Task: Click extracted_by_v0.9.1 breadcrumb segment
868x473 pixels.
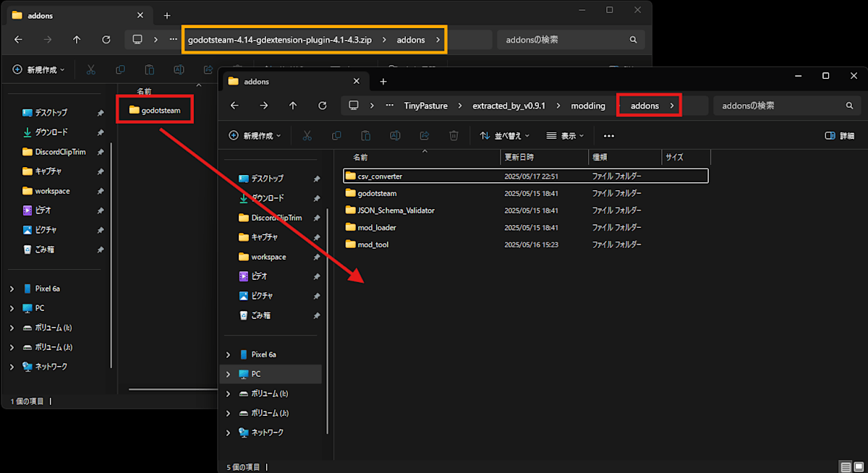Action: point(509,106)
